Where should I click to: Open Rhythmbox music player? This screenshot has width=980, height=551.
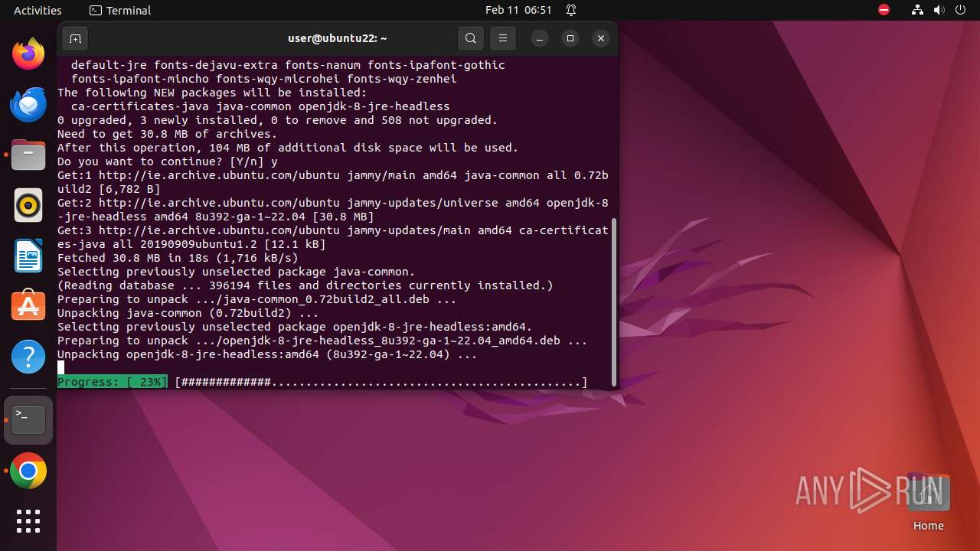coord(28,205)
